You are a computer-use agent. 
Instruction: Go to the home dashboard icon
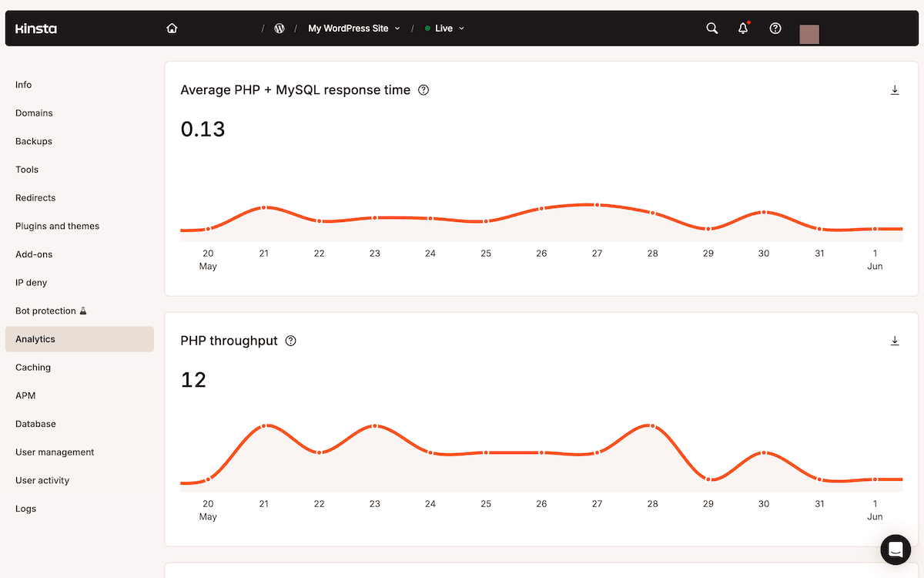click(172, 29)
